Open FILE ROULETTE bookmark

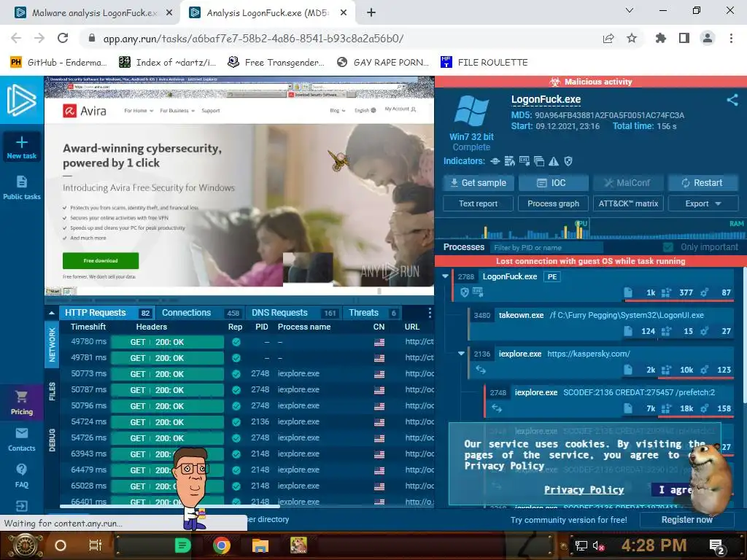click(484, 63)
